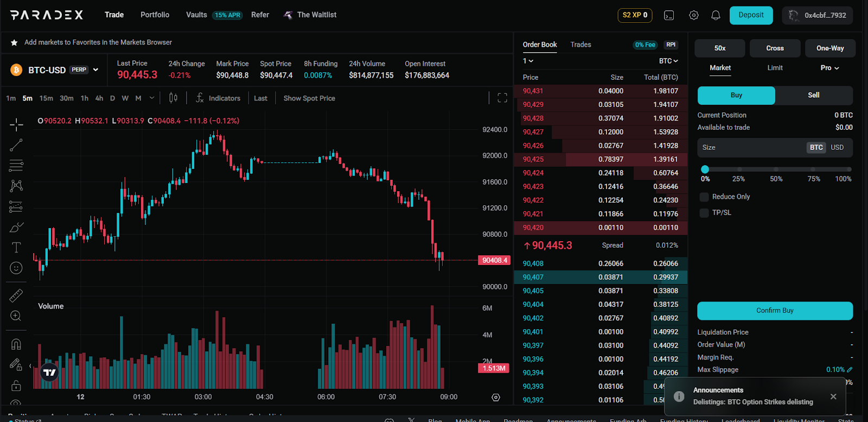868x422 pixels.
Task: Switch order side to Buy
Action: click(736, 95)
